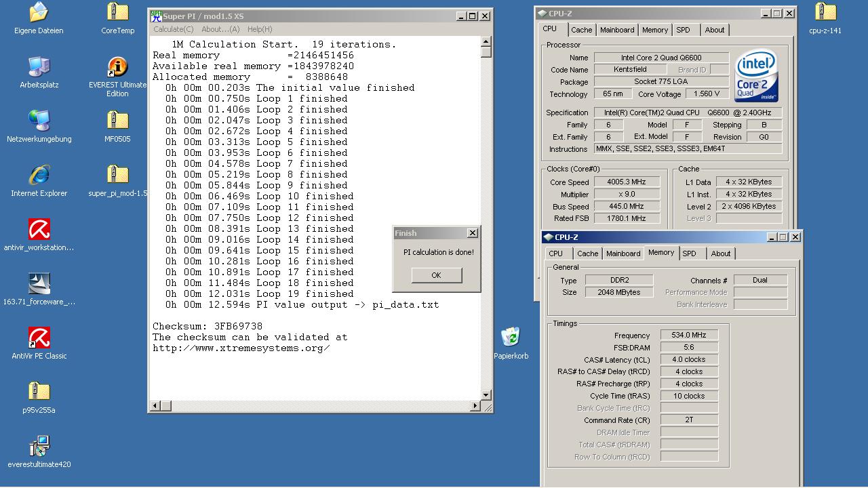Click the CAS# Latency value 4.0 clocks
Image resolution: width=868 pixels, height=488 pixels.
pyautogui.click(x=689, y=359)
